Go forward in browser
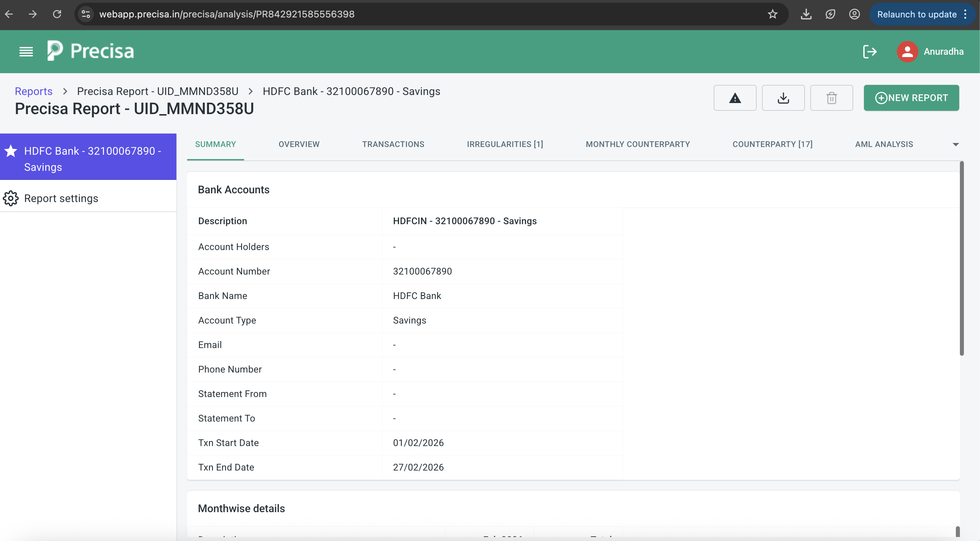Image resolution: width=980 pixels, height=541 pixels. pos(33,14)
